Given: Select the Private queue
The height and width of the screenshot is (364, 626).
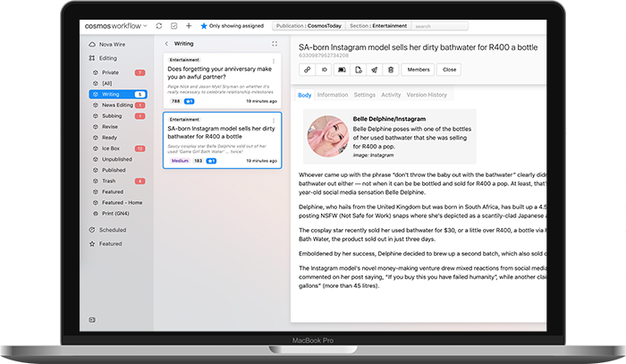Looking at the screenshot, I should pyautogui.click(x=119, y=72).
